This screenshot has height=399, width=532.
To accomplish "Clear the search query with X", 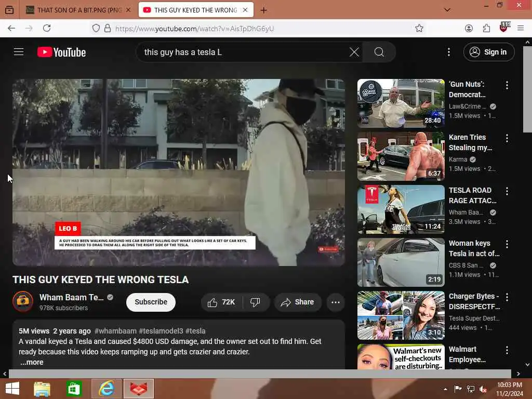I will pos(354,52).
